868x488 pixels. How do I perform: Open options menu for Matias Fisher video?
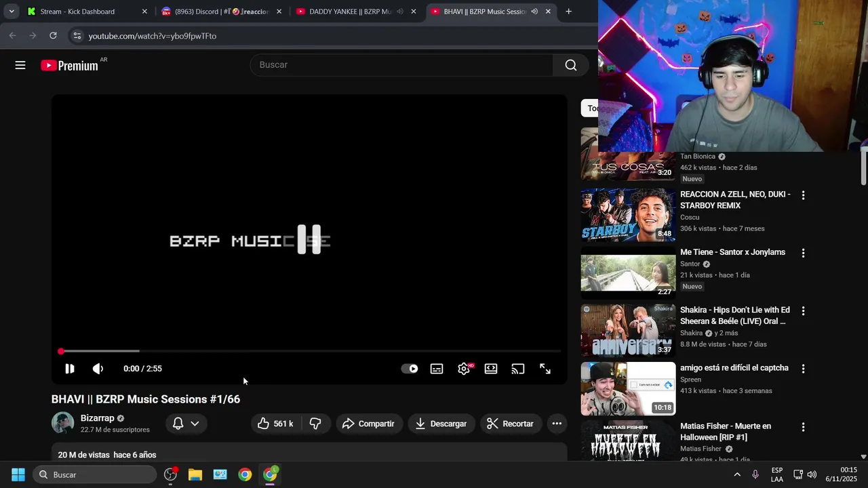pos(803,427)
